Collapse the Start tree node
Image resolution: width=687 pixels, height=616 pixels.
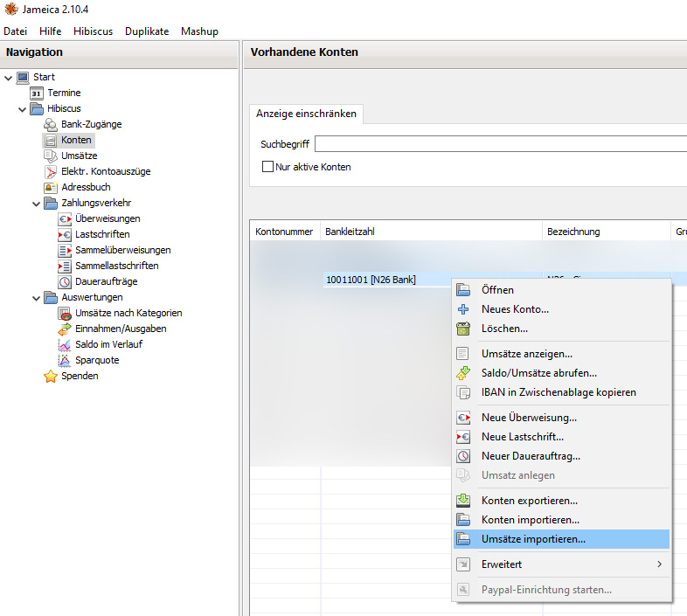9,79
